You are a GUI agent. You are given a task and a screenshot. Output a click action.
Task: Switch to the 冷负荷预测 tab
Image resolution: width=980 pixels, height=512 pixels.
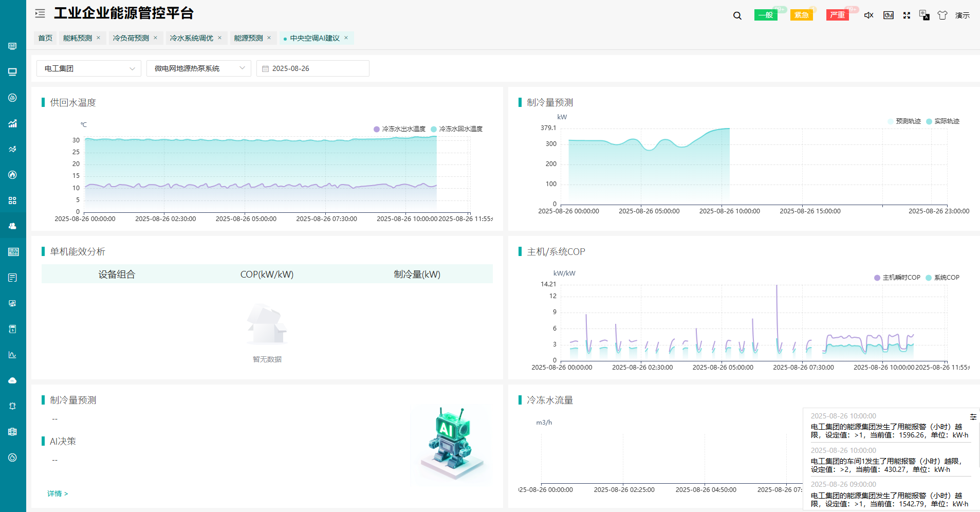131,38
